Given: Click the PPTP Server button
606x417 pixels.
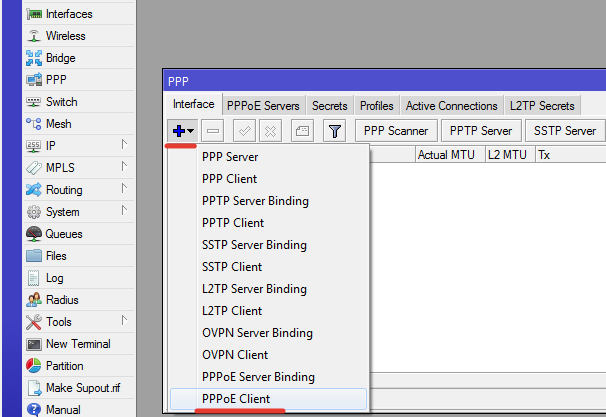Looking at the screenshot, I should click(x=481, y=131).
